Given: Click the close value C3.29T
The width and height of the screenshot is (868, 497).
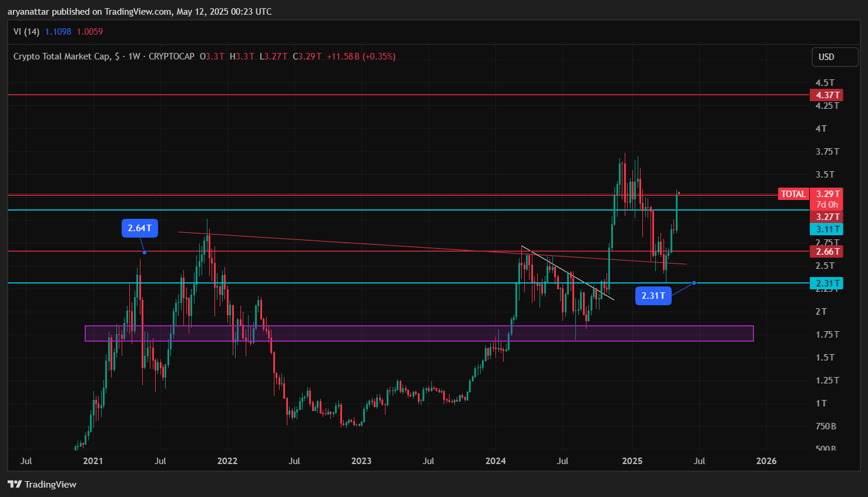Looking at the screenshot, I should click(x=307, y=56).
